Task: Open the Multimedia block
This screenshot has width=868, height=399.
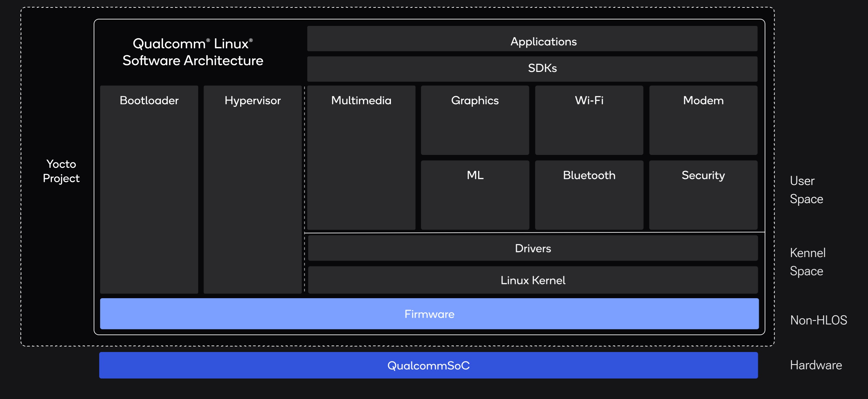Action: pyautogui.click(x=361, y=158)
